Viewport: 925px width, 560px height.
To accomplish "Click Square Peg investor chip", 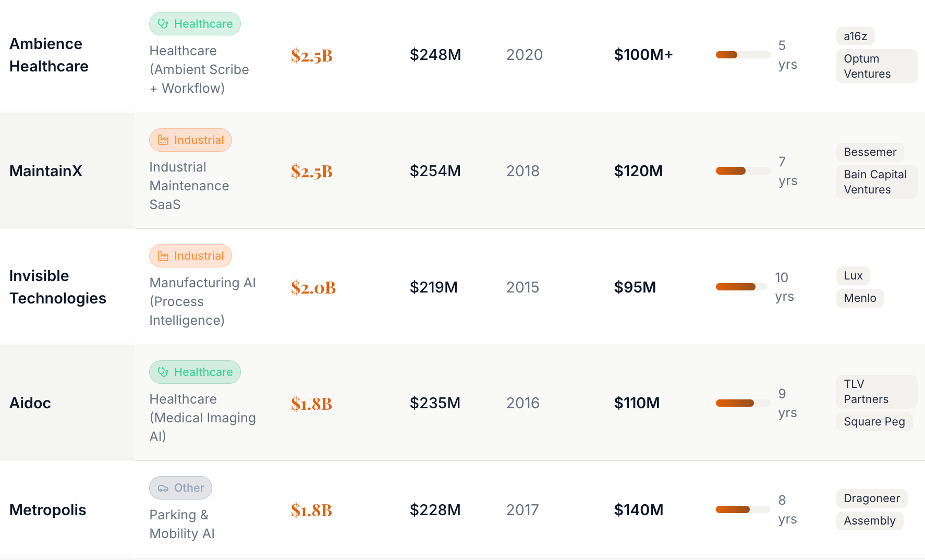I will coord(874,422).
